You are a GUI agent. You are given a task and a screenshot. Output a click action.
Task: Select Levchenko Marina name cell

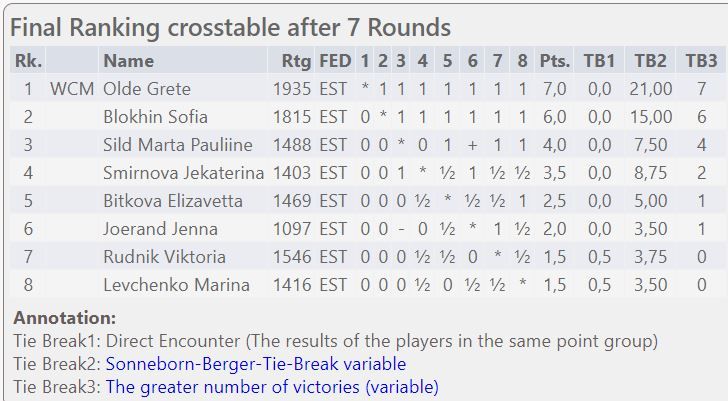point(176,285)
